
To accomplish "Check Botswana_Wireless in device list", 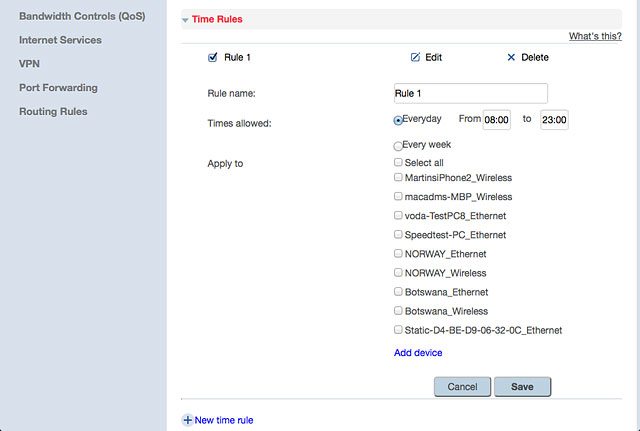I will click(398, 311).
